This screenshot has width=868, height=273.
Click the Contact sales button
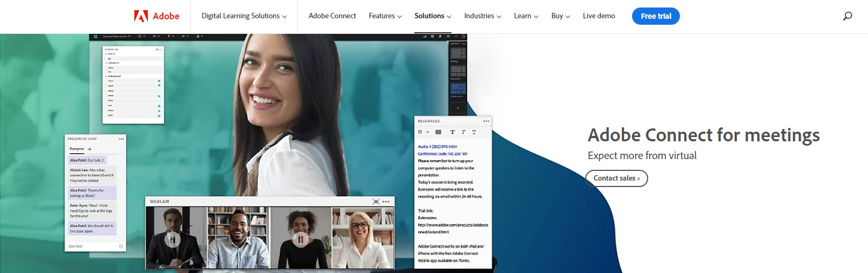click(x=616, y=178)
